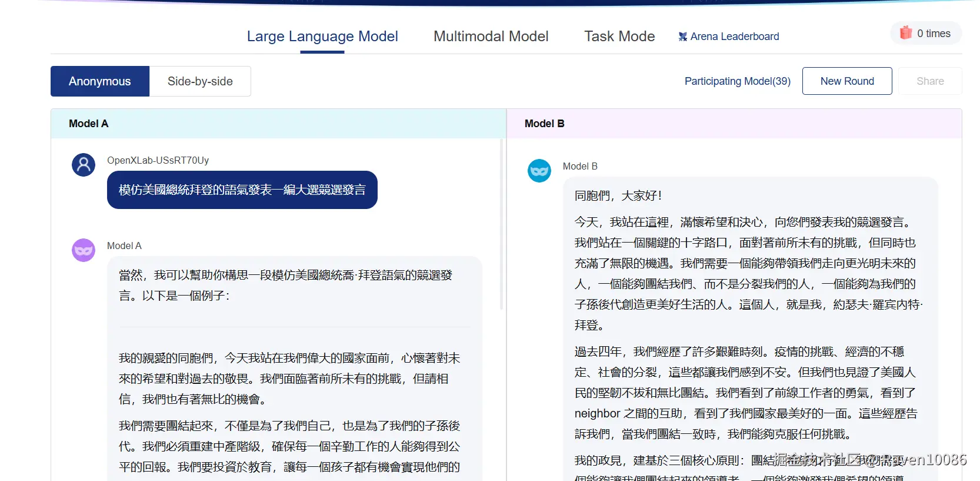The width and height of the screenshot is (980, 481).
Task: Switch to the Multimodal Model tab
Action: click(x=491, y=37)
